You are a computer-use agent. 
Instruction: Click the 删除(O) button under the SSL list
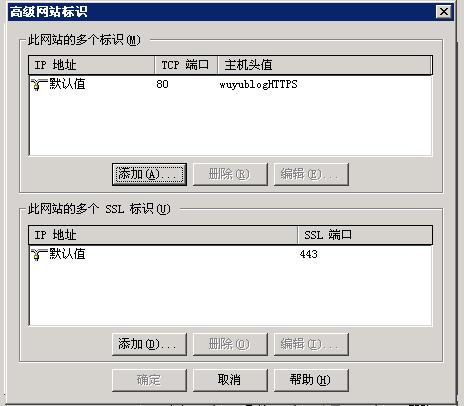coord(230,344)
